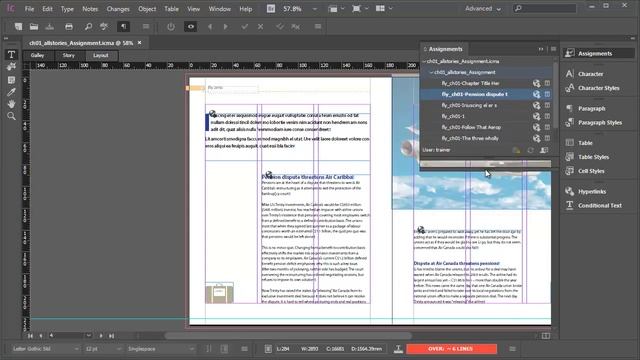Click the horizontal scrollbar below the layout
Image resolution: width=640 pixels, height=360 pixels.
tap(288, 336)
